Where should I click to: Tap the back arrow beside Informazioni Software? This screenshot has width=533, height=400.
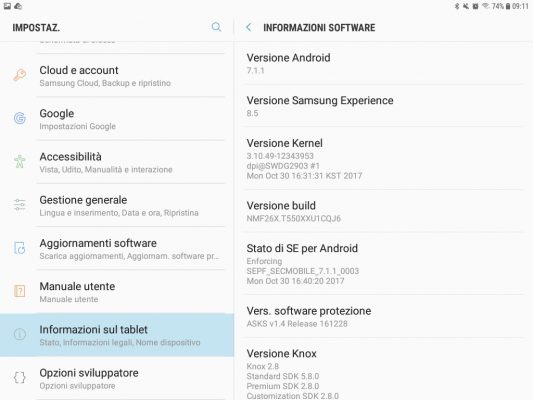(249, 27)
